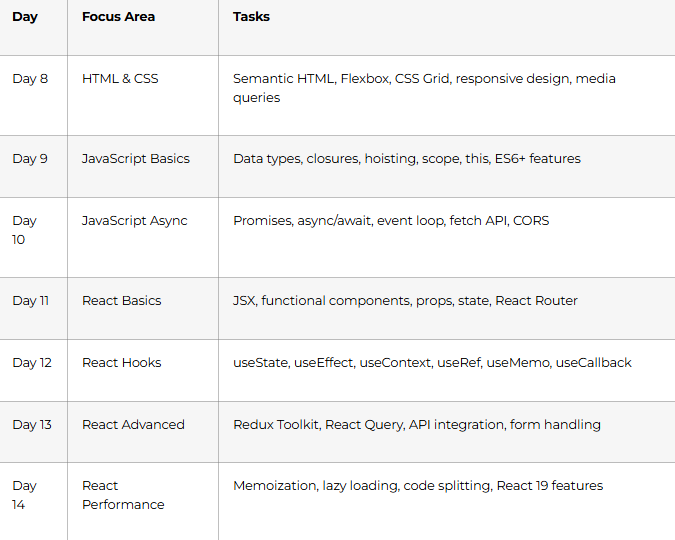Click the Memoization, lazy loading tasks text

pos(418,486)
